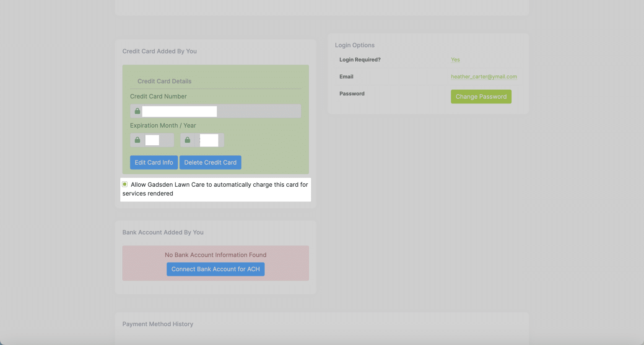The height and width of the screenshot is (345, 644).
Task: Click the Bank Account Added By You heading
Action: click(x=163, y=232)
